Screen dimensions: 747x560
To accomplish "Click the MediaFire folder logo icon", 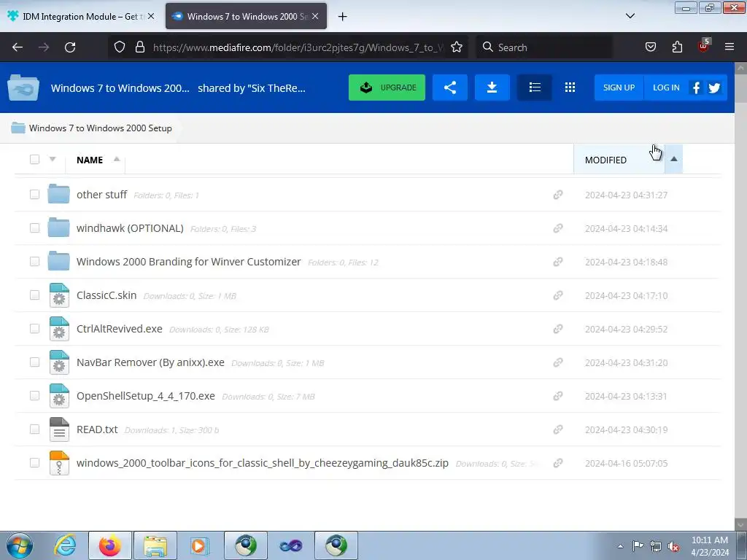I will (23, 87).
